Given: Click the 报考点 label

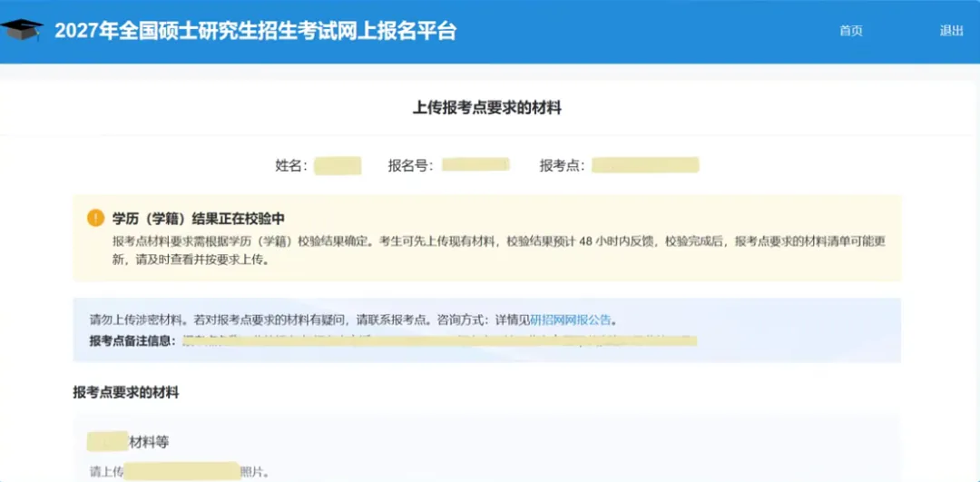Looking at the screenshot, I should [x=563, y=166].
